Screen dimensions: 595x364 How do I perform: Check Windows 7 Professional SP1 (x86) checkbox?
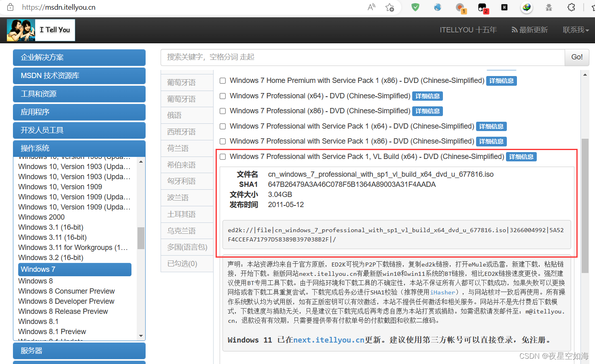[222, 141]
